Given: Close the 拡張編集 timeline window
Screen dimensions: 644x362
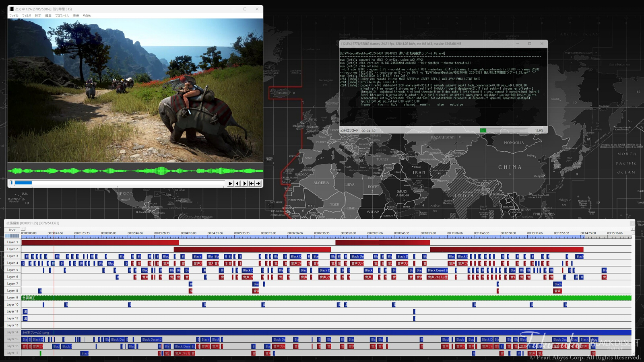Looking at the screenshot, I should coord(632,223).
